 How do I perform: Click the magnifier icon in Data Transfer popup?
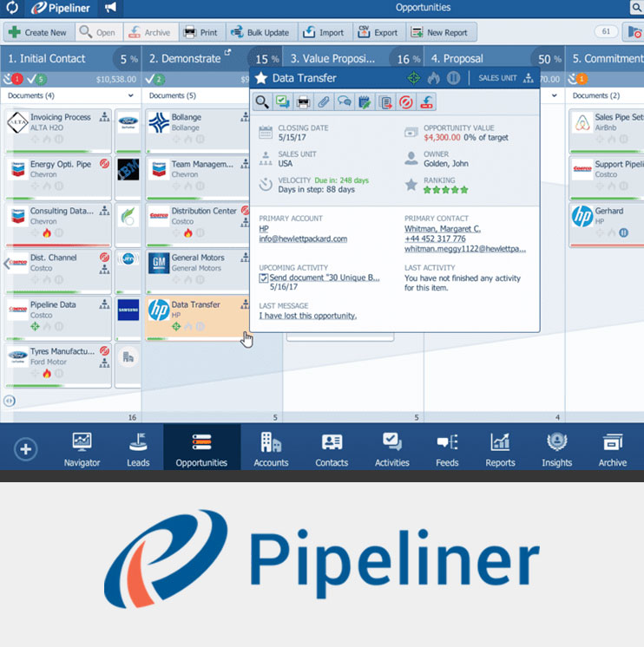(262, 102)
